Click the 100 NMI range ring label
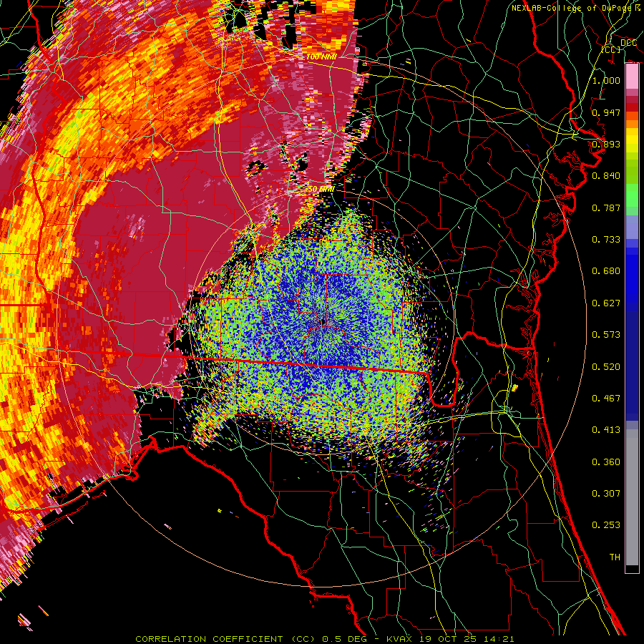The image size is (644, 644). [321, 57]
